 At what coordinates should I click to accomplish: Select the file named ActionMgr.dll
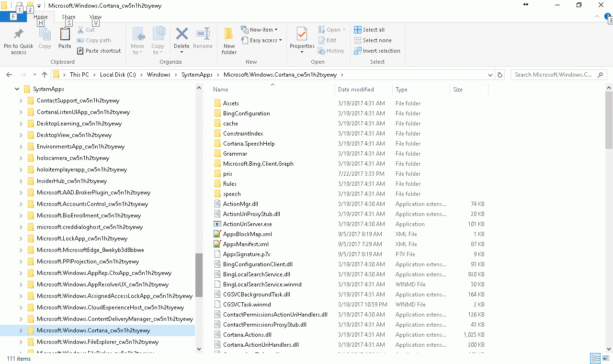[240, 204]
